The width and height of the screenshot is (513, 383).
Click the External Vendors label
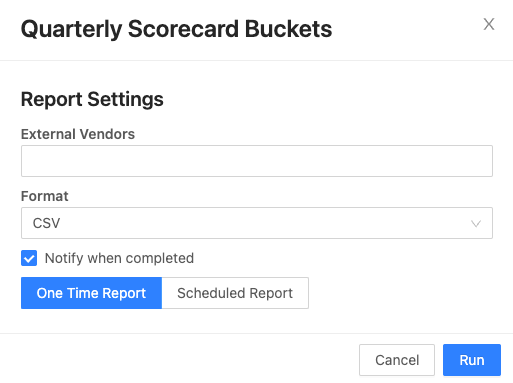78,134
